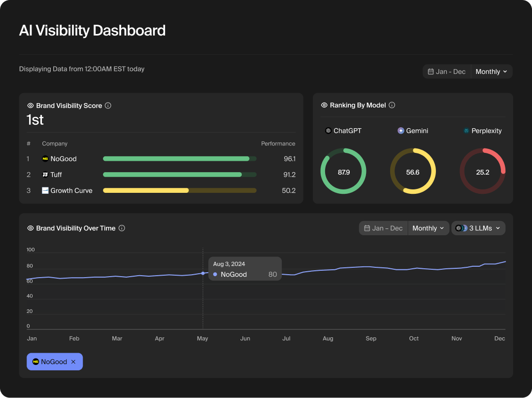Click the Jan - Dec date range at page top

pos(446,71)
